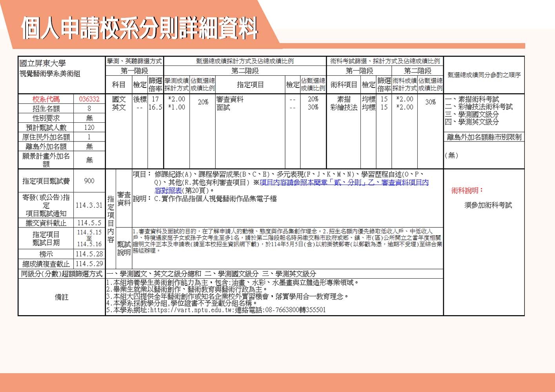The image size is (555, 392).
Task: Click the 指定項目 column header
Action: coord(250,85)
